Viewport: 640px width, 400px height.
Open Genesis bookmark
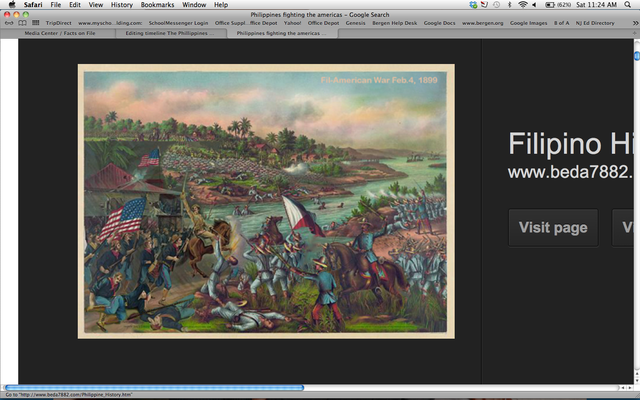[x=355, y=23]
